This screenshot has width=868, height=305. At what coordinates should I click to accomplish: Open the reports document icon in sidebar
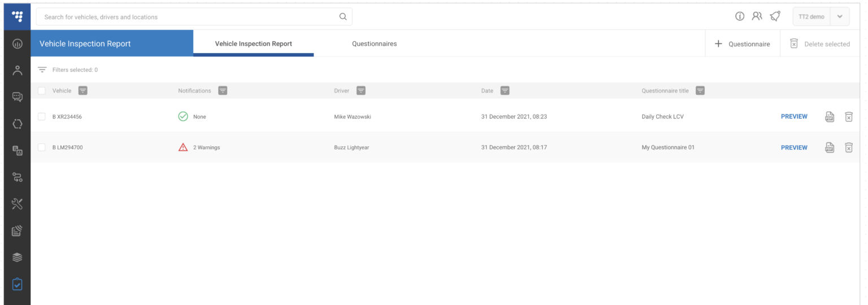pyautogui.click(x=18, y=230)
